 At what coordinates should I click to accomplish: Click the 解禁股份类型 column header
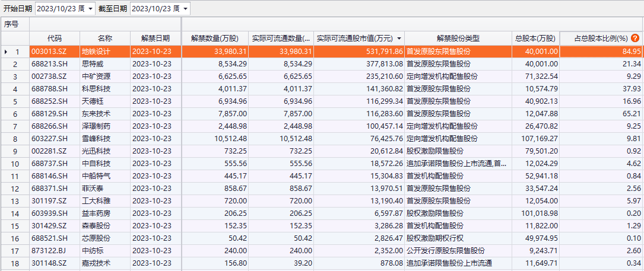[458, 39]
